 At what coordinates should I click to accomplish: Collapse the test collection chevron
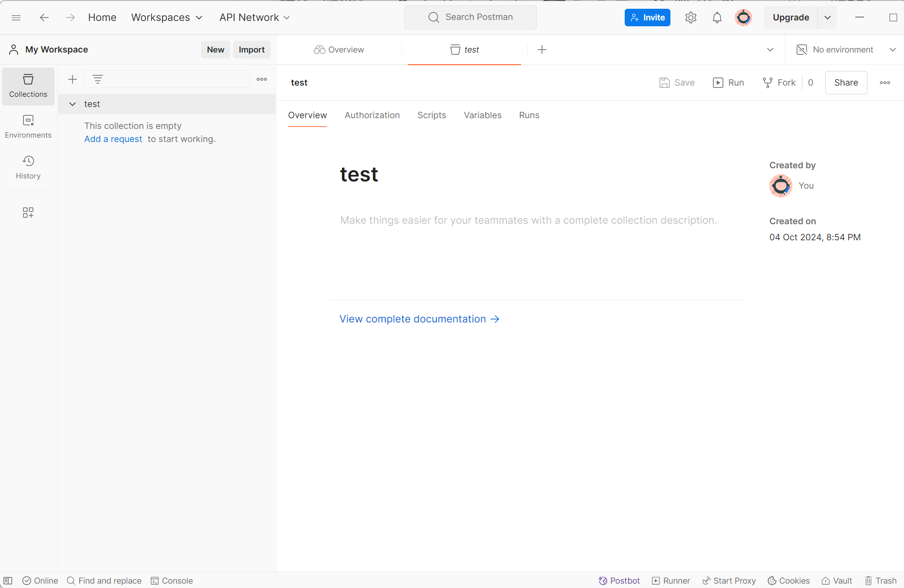pyautogui.click(x=72, y=104)
